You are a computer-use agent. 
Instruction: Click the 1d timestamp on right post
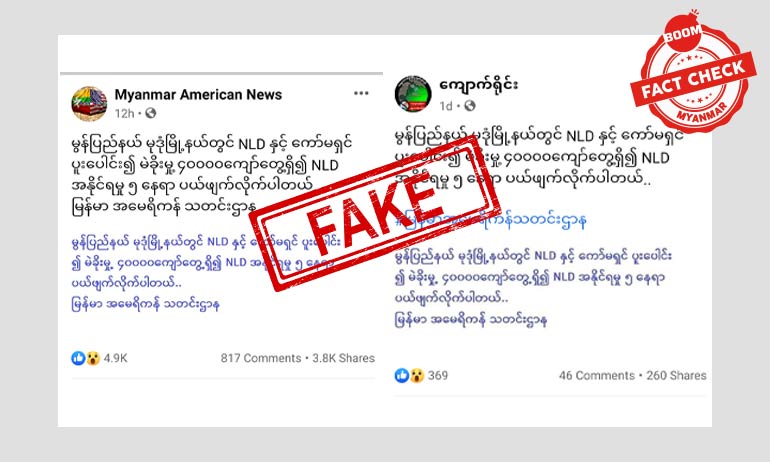(446, 106)
